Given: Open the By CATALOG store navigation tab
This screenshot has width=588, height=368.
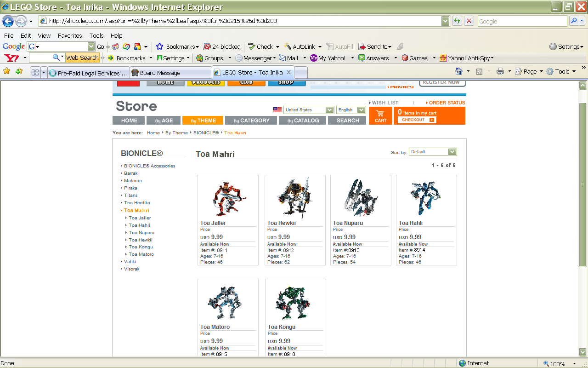Looking at the screenshot, I should point(303,121).
